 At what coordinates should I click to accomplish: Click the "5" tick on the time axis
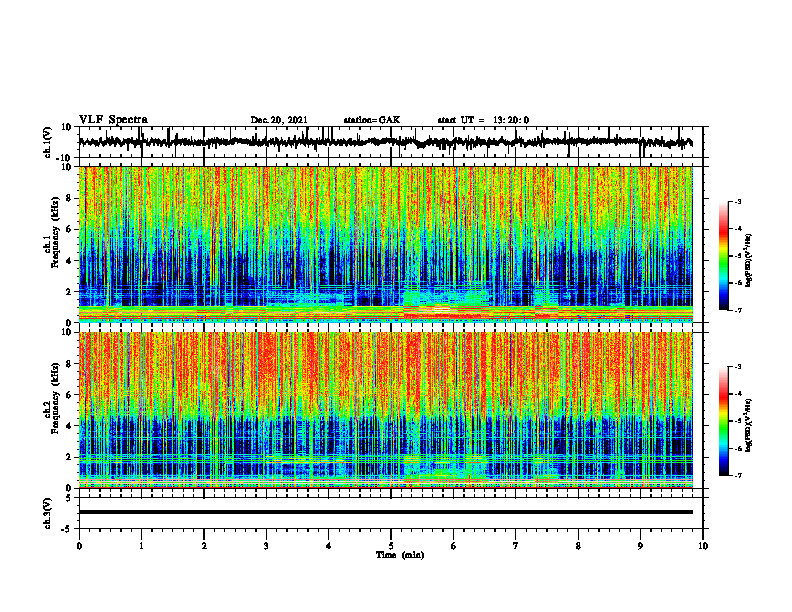391,546
